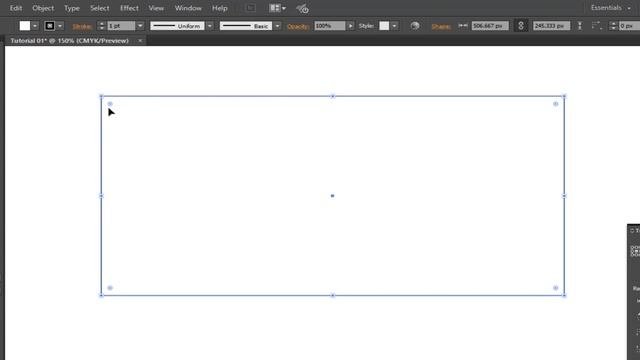
Task: Click the corner type icon
Action: point(596,26)
